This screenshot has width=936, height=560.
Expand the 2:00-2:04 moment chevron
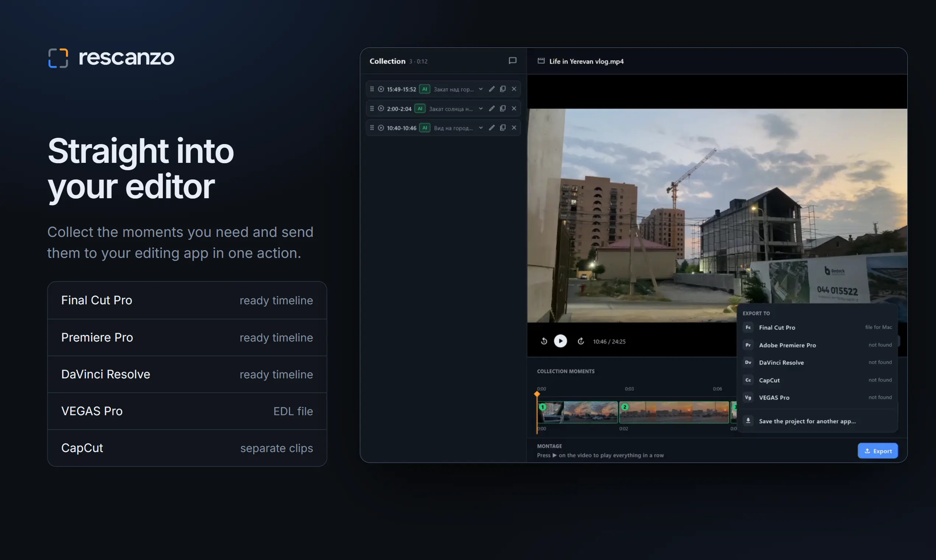click(481, 109)
